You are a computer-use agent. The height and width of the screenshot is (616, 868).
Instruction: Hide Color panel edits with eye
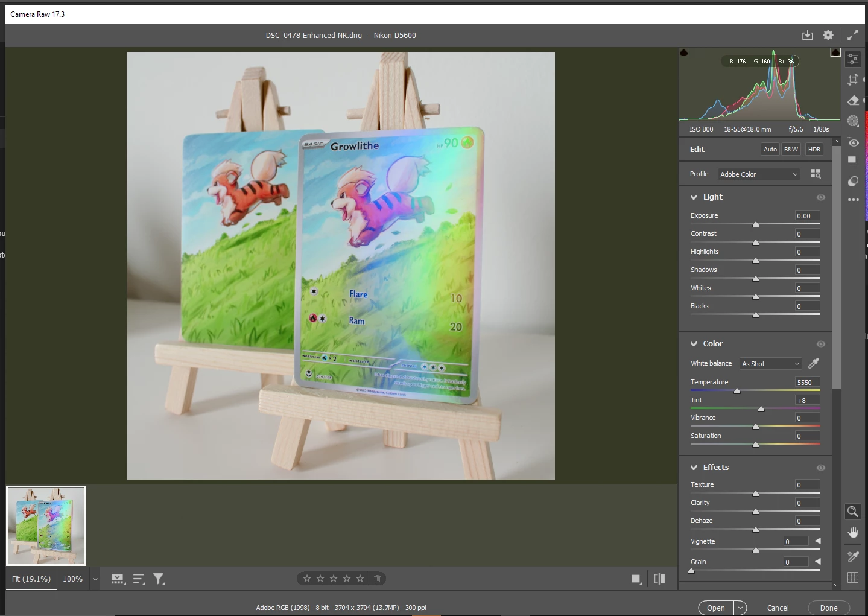[821, 344]
